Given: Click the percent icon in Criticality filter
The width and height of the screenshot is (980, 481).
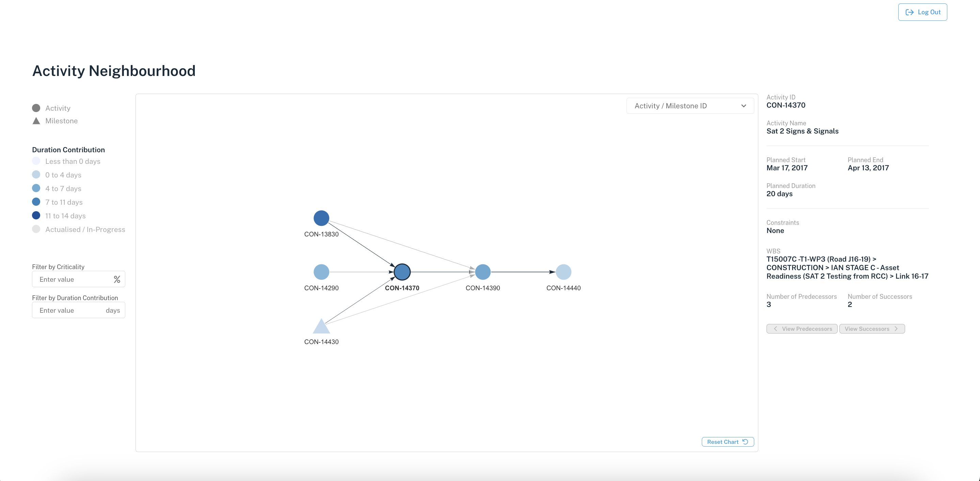Looking at the screenshot, I should [117, 279].
